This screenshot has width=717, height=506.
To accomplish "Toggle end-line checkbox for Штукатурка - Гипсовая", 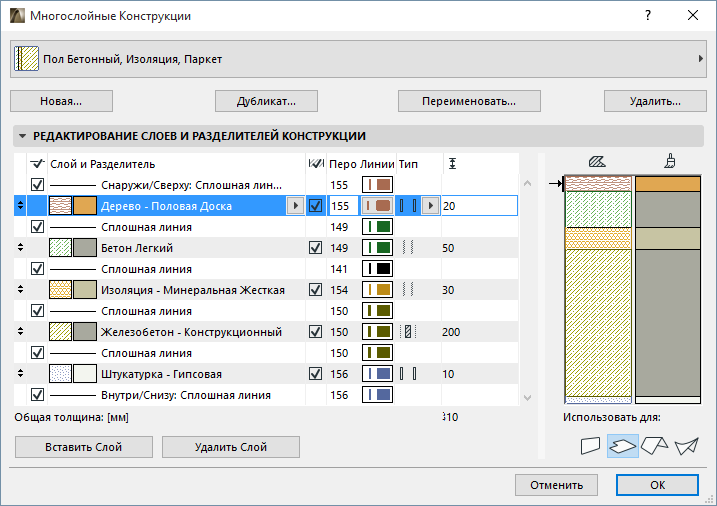I will [316, 374].
